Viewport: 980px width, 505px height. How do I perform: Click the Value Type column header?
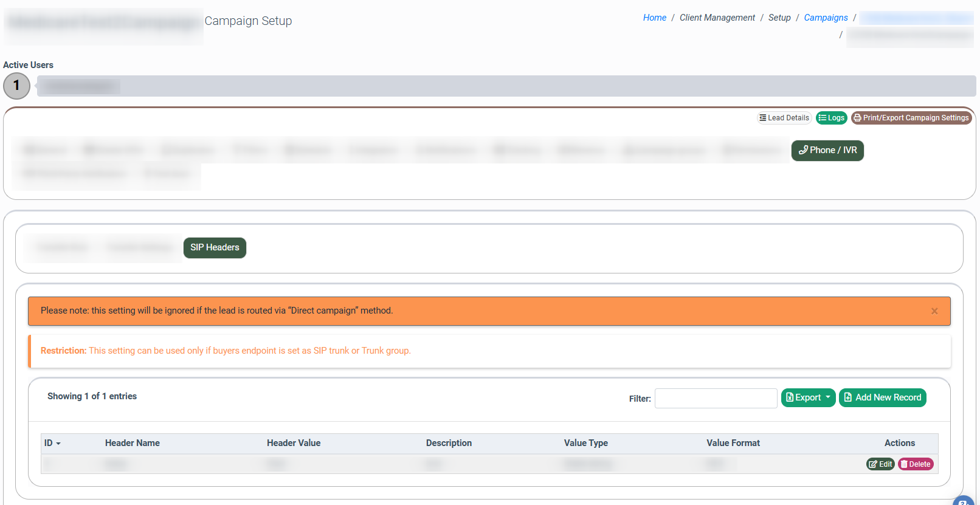pyautogui.click(x=585, y=443)
